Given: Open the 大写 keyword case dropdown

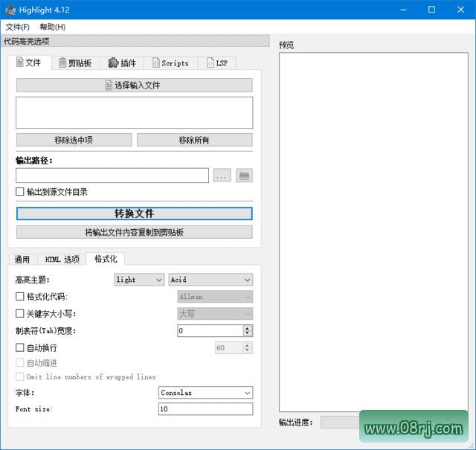Looking at the screenshot, I should pyautogui.click(x=215, y=314).
